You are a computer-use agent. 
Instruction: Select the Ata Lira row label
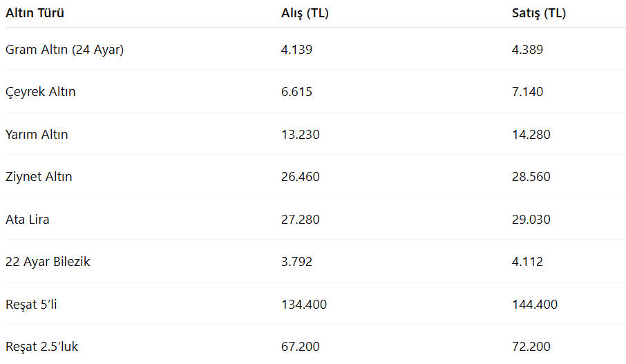pos(28,220)
